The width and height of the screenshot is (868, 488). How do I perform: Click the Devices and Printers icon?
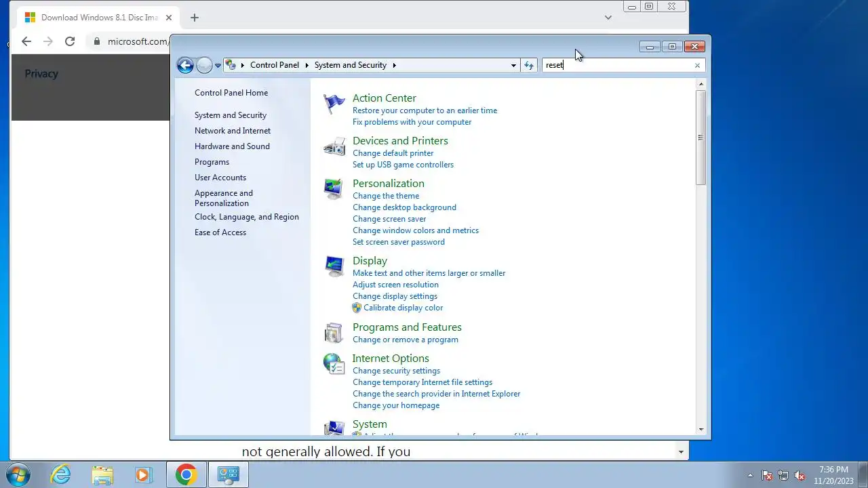click(x=334, y=146)
